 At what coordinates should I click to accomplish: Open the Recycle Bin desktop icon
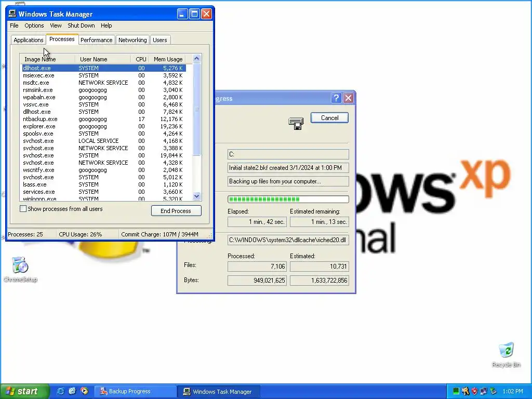(506, 354)
